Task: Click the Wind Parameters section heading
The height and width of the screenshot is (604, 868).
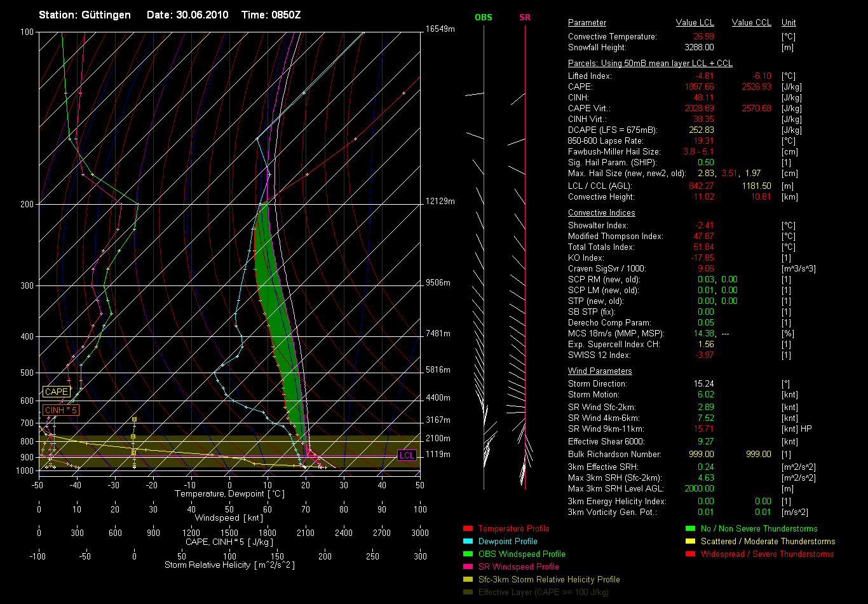Action: [600, 371]
